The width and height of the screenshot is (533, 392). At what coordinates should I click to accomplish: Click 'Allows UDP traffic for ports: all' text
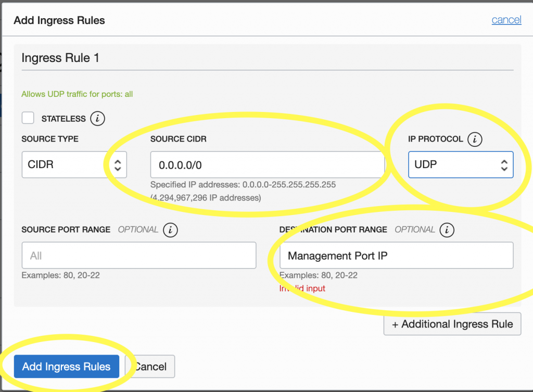(x=77, y=94)
